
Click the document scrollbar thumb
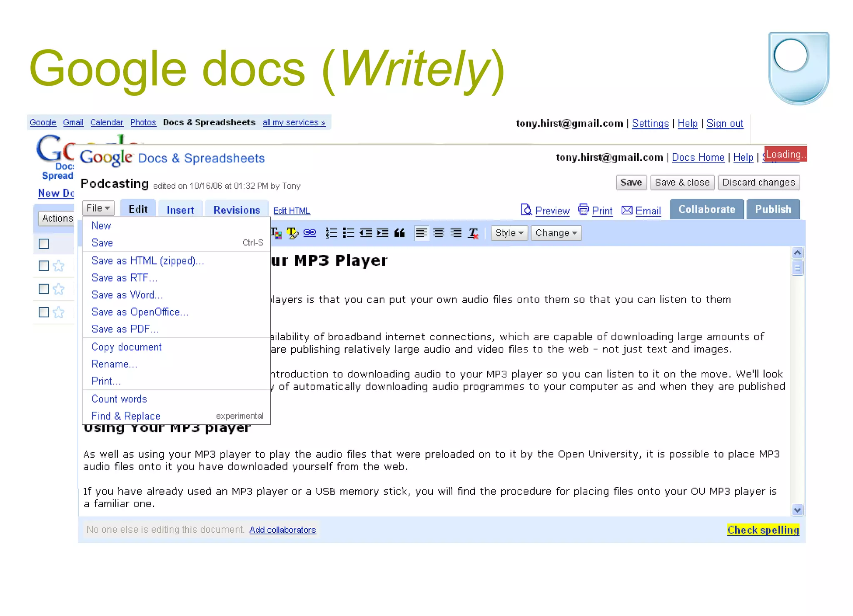point(797,268)
